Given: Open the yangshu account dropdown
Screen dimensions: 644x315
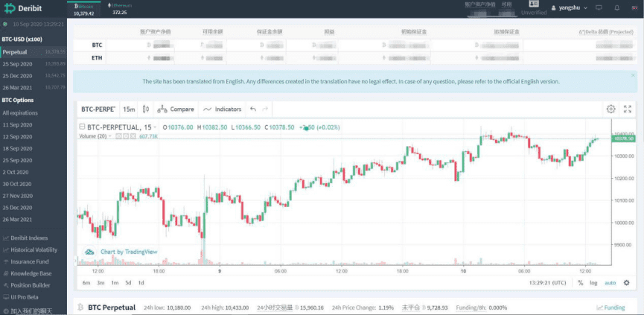Looking at the screenshot, I should tap(570, 7).
